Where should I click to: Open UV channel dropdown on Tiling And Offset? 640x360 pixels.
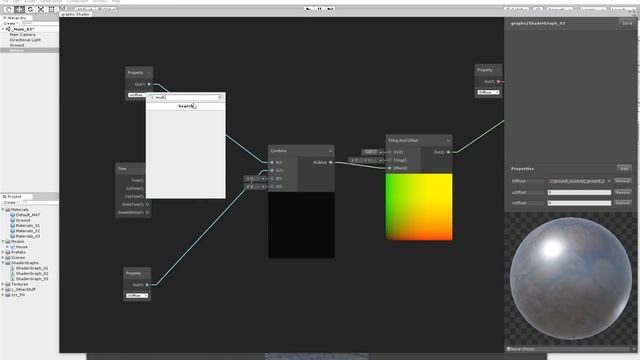tap(372, 152)
